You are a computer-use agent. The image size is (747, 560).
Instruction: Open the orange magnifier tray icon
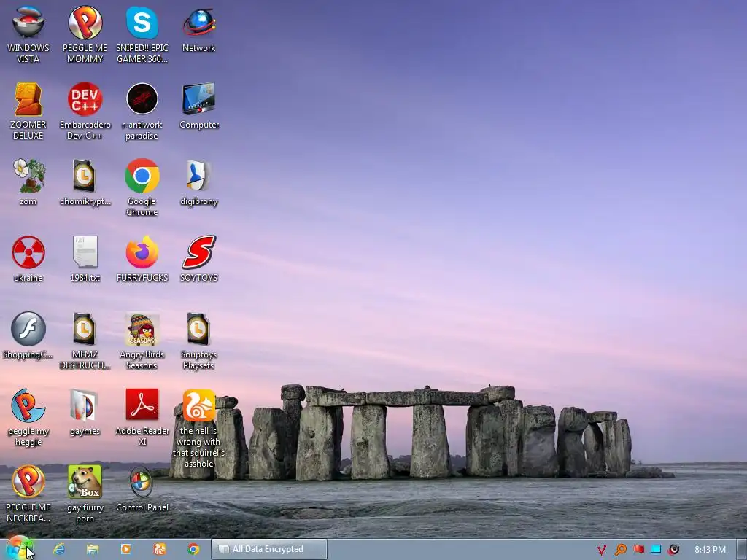pos(620,550)
